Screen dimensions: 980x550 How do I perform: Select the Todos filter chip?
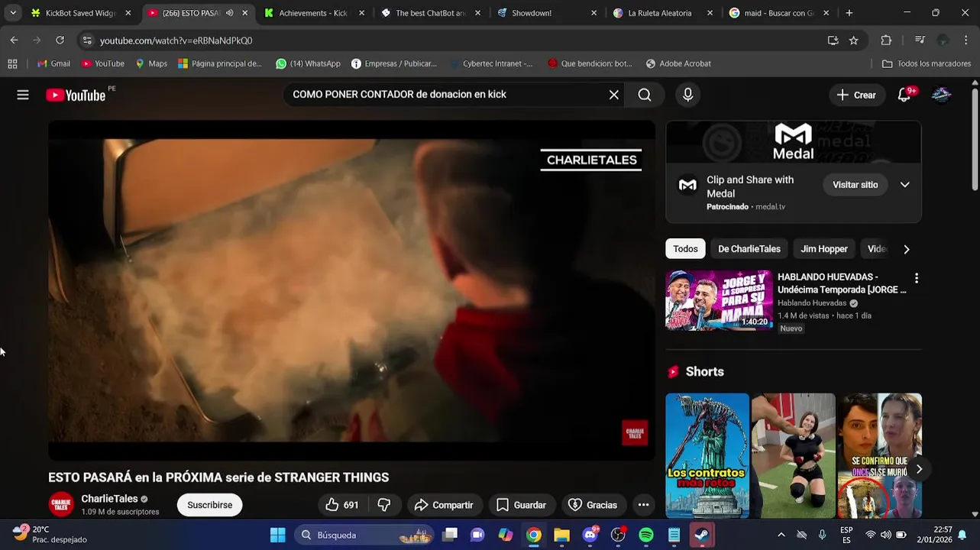click(x=685, y=249)
